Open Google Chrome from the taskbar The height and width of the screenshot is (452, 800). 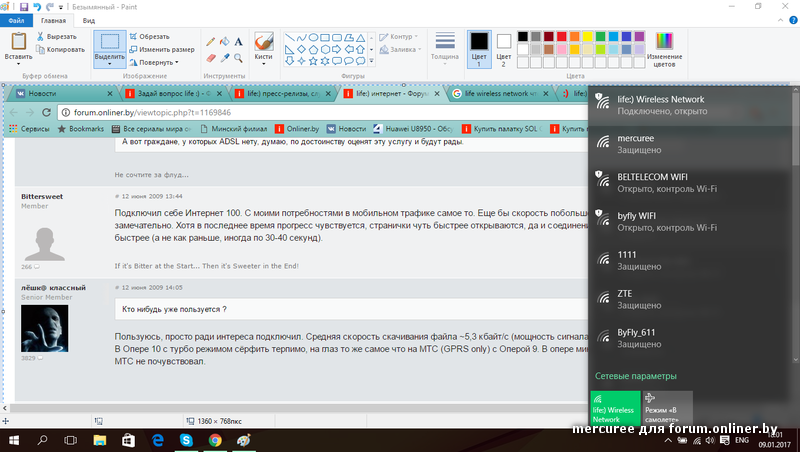(x=215, y=440)
